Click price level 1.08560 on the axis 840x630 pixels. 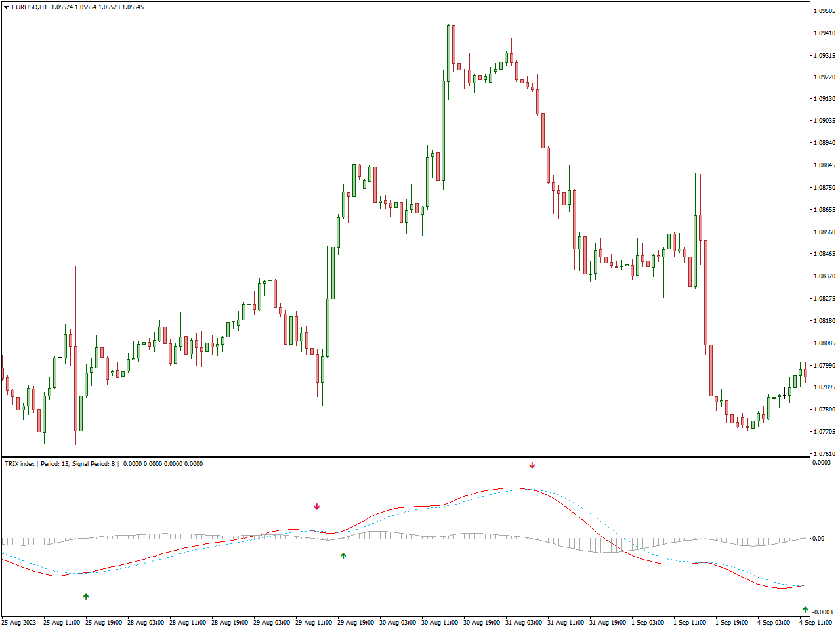[824, 232]
